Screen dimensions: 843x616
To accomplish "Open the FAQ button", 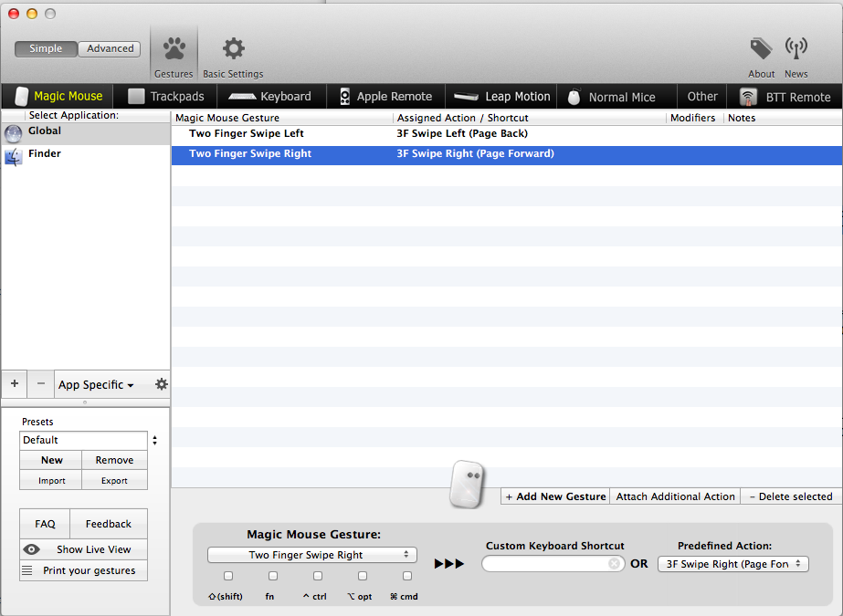I will pos(45,524).
